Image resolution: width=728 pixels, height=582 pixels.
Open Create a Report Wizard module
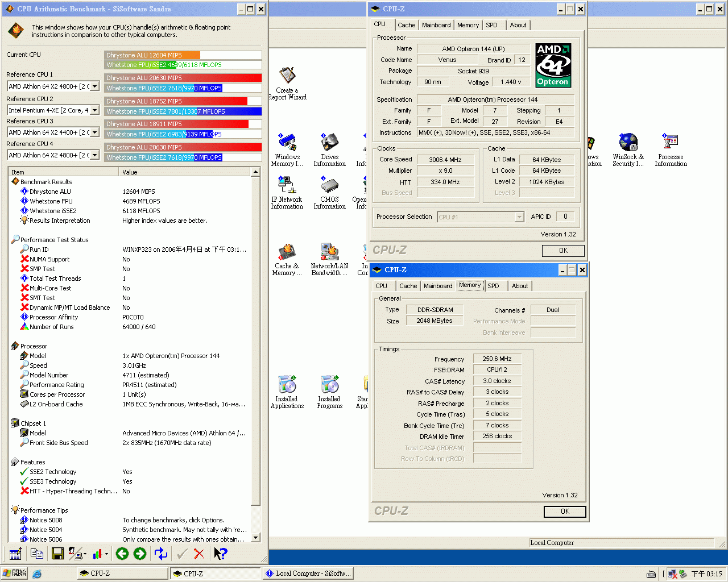click(287, 84)
